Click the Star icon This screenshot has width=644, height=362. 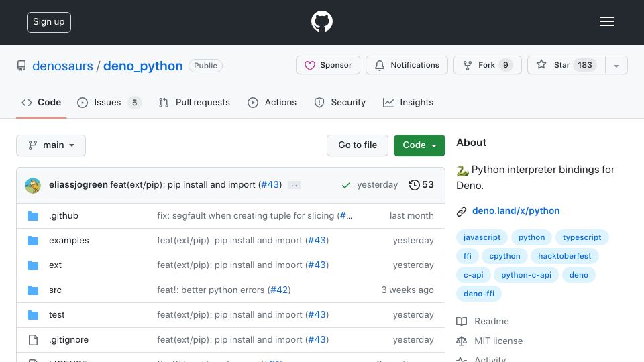click(541, 64)
